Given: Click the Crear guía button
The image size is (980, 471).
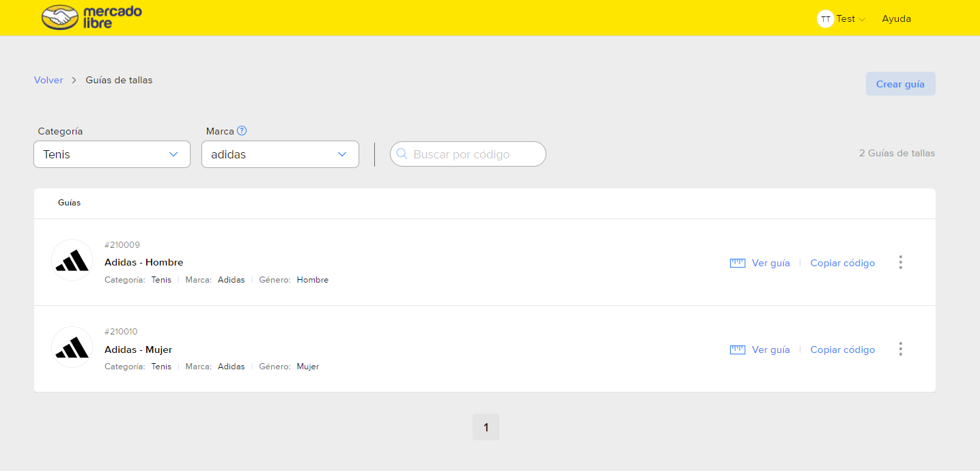Looking at the screenshot, I should tap(901, 84).
